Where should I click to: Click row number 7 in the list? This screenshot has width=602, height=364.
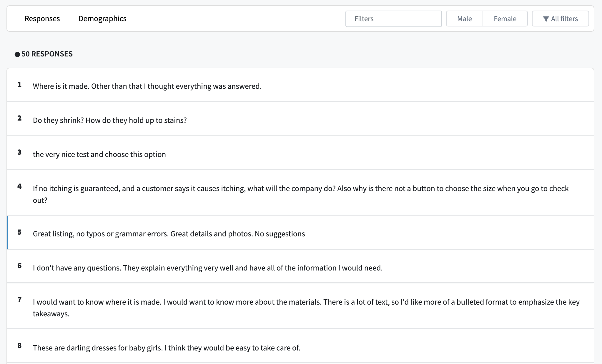(x=19, y=300)
